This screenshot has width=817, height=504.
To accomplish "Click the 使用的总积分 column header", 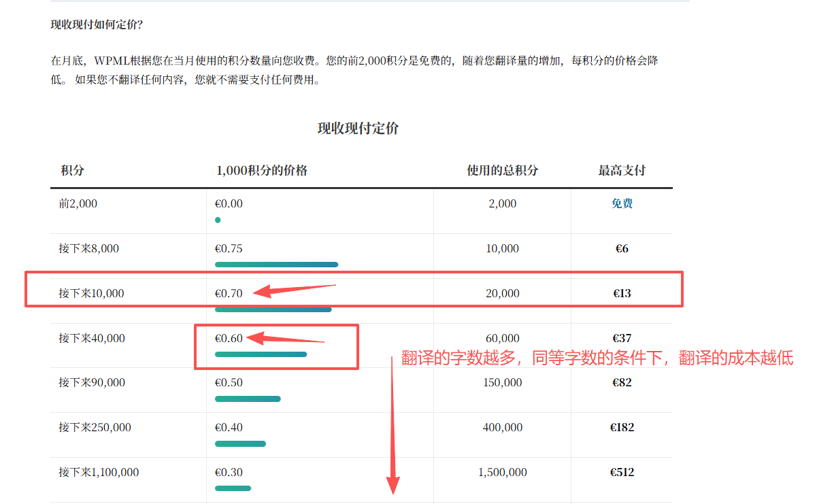I will pyautogui.click(x=502, y=171).
